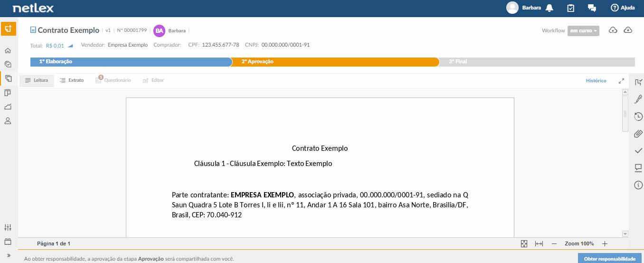Open the clipboard checklist icon in header

click(x=571, y=8)
